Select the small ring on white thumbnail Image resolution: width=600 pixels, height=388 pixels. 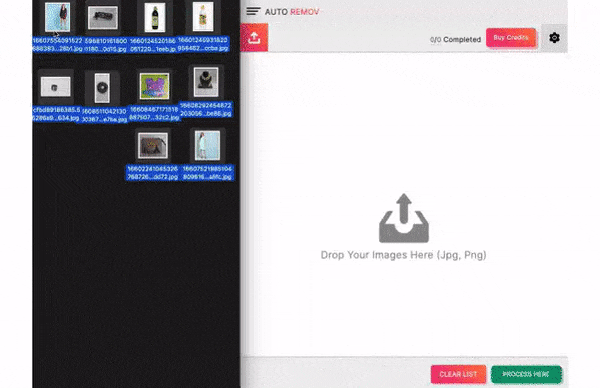[55, 87]
